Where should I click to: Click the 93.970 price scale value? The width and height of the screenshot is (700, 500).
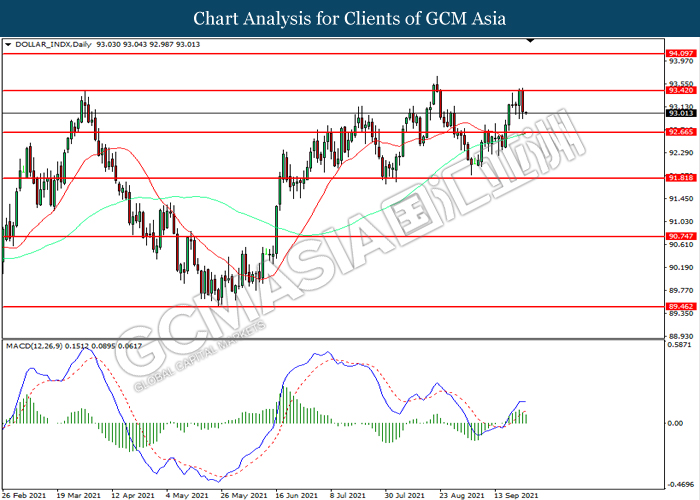681,61
